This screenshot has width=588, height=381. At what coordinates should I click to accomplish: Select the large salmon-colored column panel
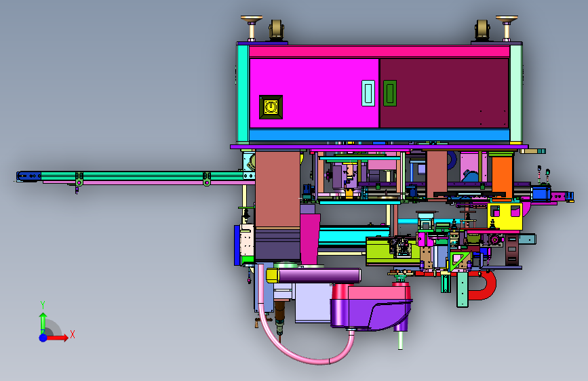pyautogui.click(x=277, y=189)
